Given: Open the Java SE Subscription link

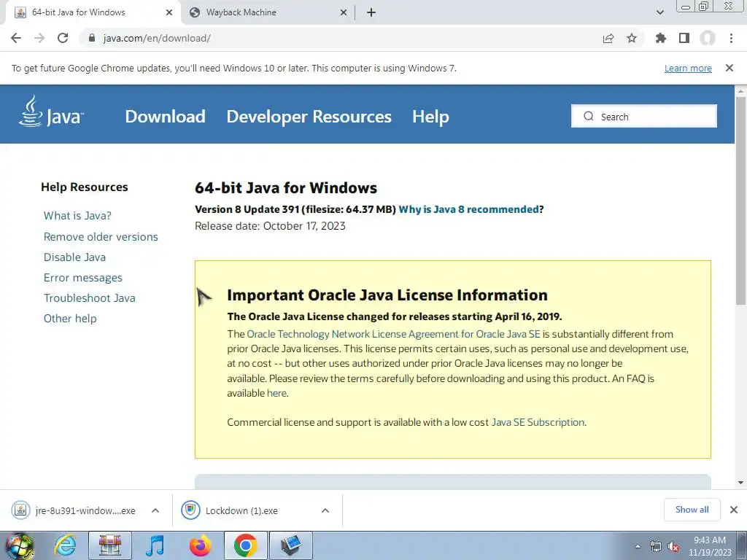Looking at the screenshot, I should pyautogui.click(x=538, y=422).
